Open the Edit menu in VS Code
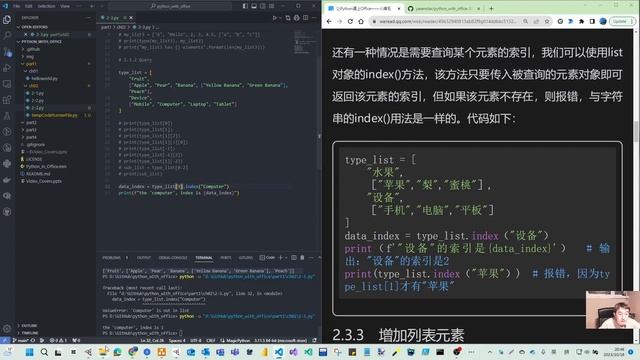Viewport: 640px width, 360px height. click(29, 6)
